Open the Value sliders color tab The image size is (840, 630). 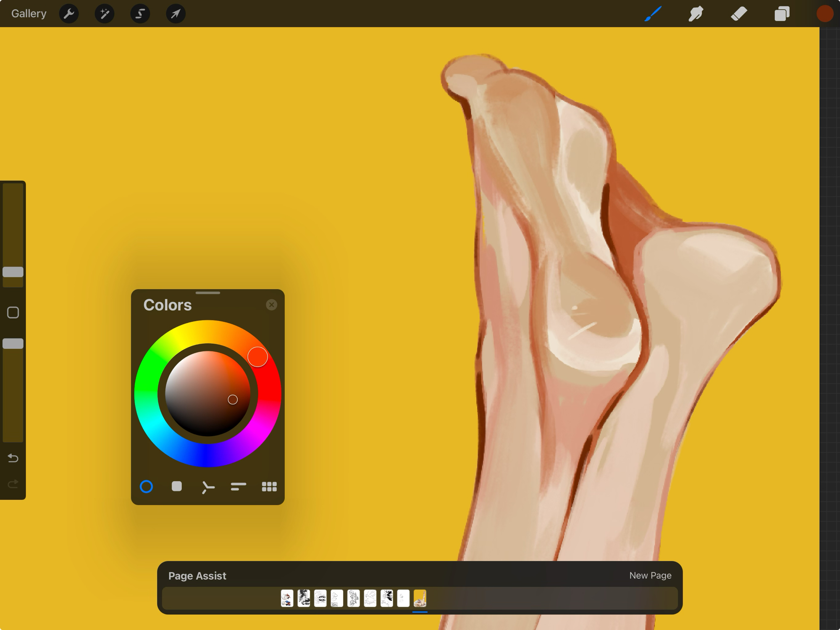pos(238,487)
